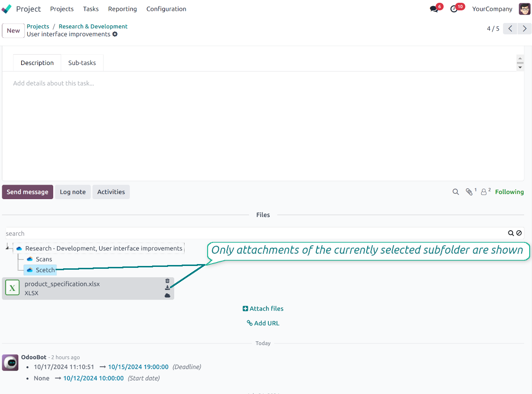Open the activities clock icon
532x394 pixels.
[x=454, y=9]
